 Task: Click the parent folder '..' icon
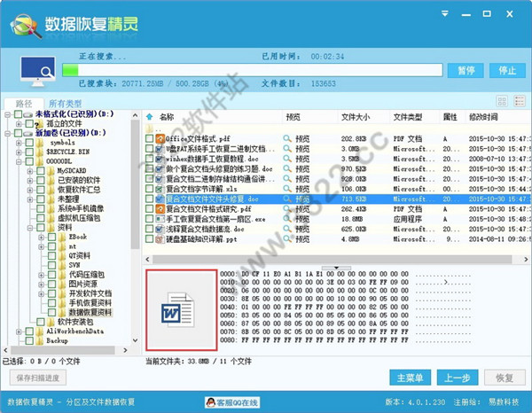pos(149,129)
